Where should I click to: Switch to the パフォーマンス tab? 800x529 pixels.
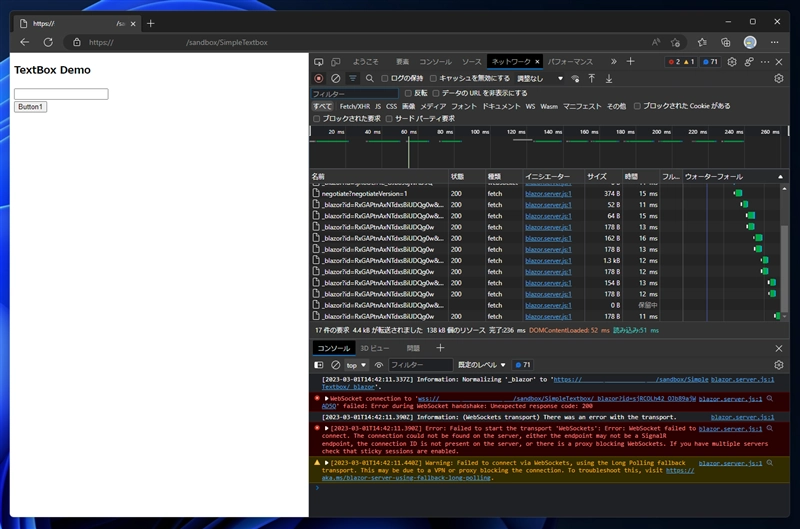[570, 62]
